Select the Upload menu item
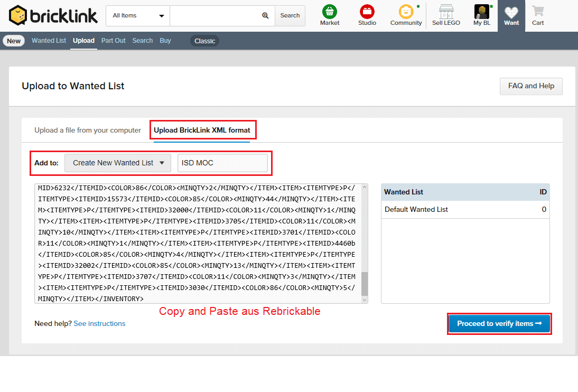Image resolution: width=578 pixels, height=392 pixels. click(x=83, y=41)
